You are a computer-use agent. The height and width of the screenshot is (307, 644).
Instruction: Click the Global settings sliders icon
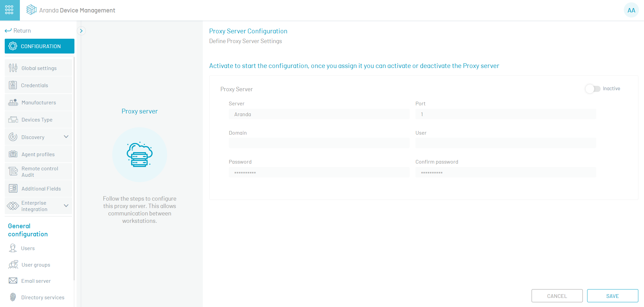point(13,68)
